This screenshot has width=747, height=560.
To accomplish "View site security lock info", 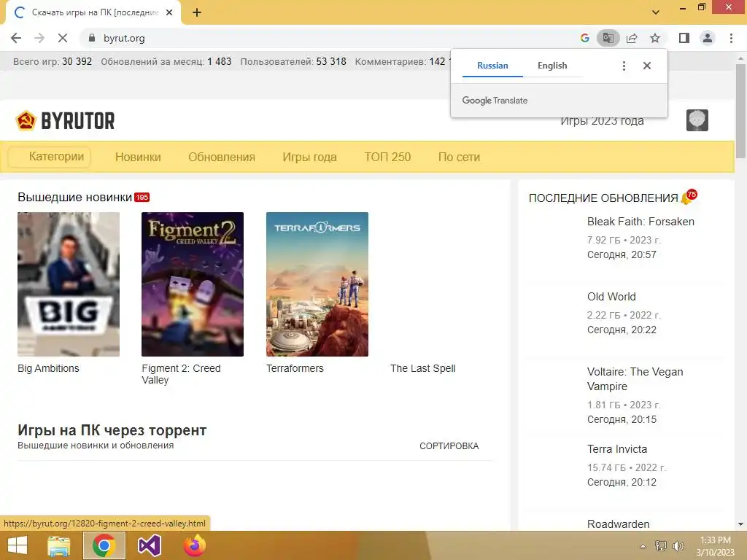I will [x=92, y=38].
